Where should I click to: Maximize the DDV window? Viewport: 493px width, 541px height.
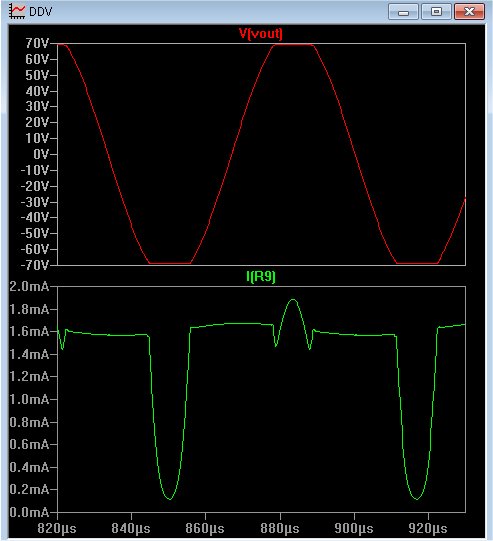pyautogui.click(x=436, y=12)
